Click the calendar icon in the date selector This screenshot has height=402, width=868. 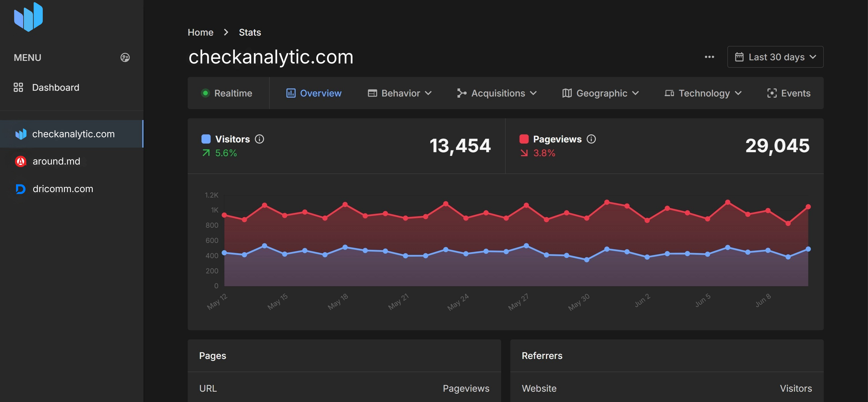click(x=740, y=57)
